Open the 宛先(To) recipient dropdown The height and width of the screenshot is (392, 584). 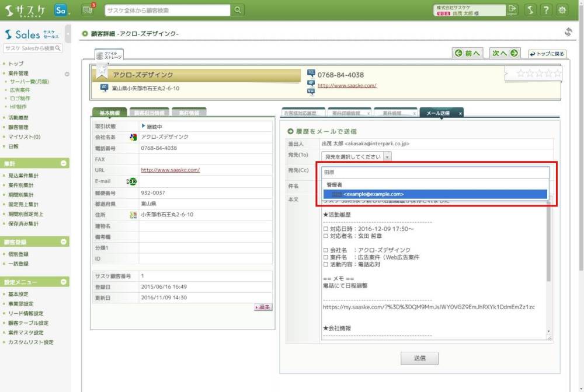tap(356, 156)
